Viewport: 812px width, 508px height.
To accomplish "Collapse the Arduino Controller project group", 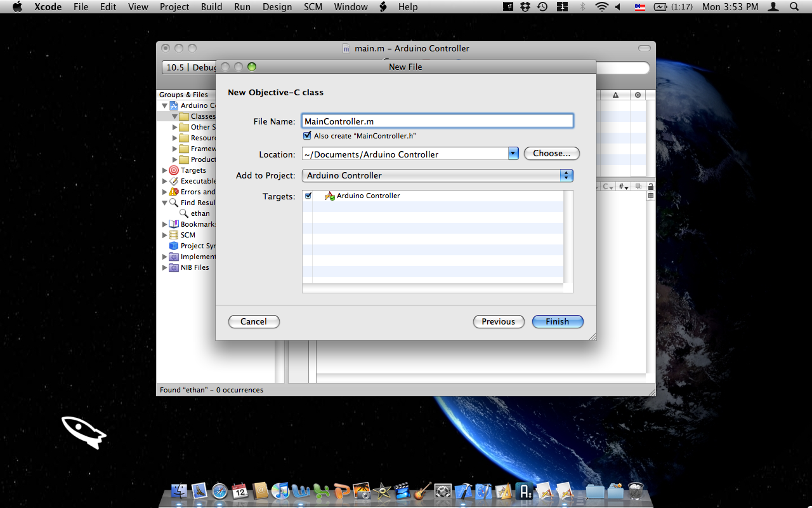I will coord(164,105).
